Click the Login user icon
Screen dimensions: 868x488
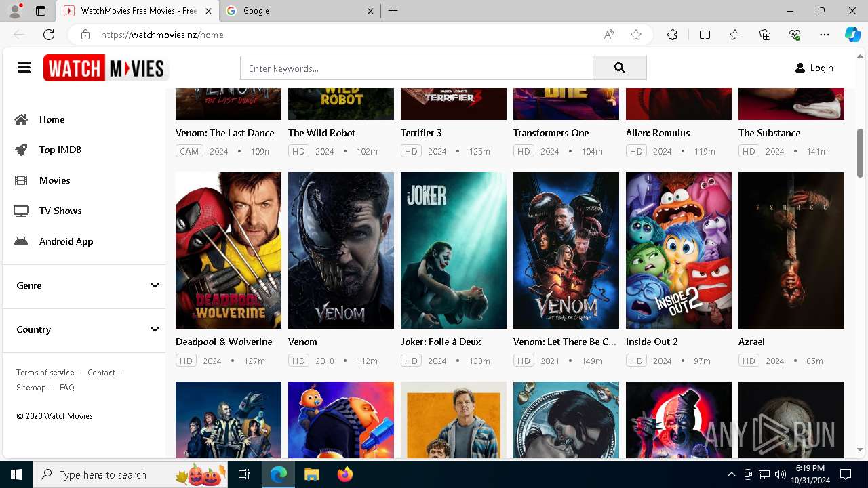click(x=800, y=68)
